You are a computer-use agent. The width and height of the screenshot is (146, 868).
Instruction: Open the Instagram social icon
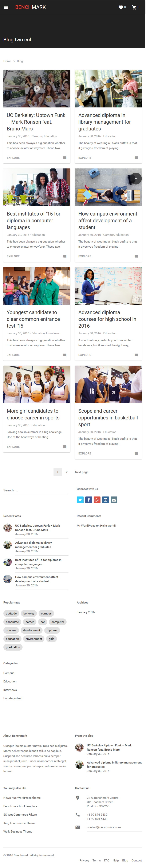(105, 500)
